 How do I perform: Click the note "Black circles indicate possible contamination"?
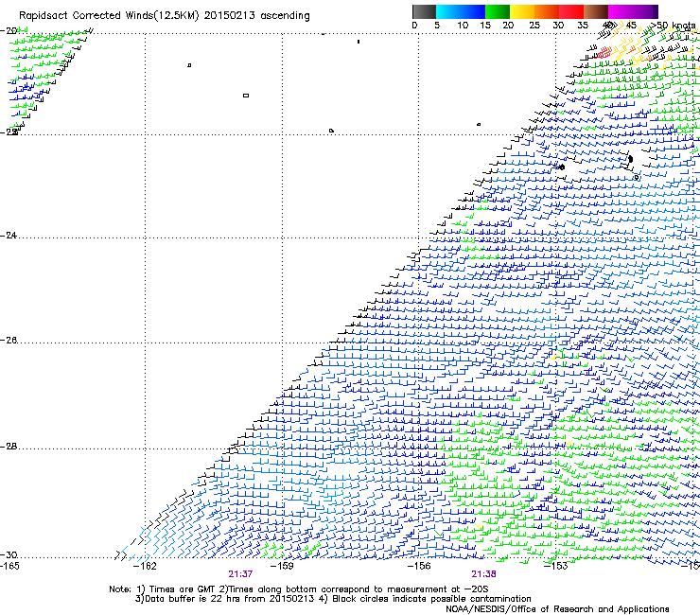tap(431, 599)
